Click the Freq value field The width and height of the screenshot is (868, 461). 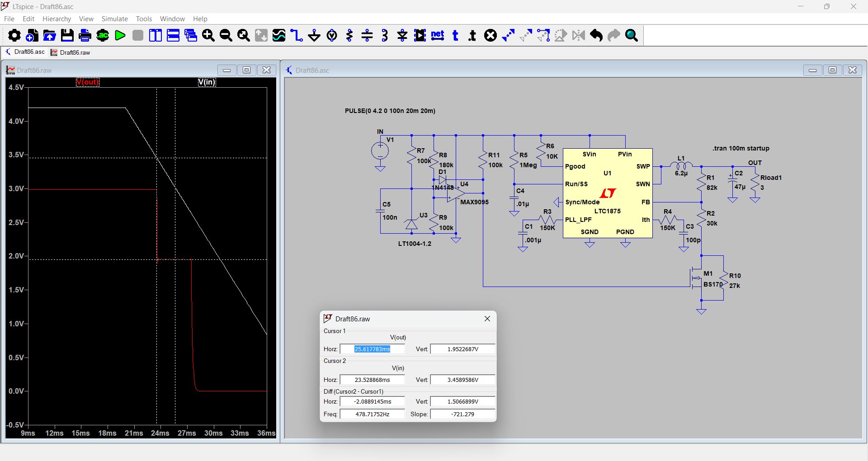pos(373,414)
